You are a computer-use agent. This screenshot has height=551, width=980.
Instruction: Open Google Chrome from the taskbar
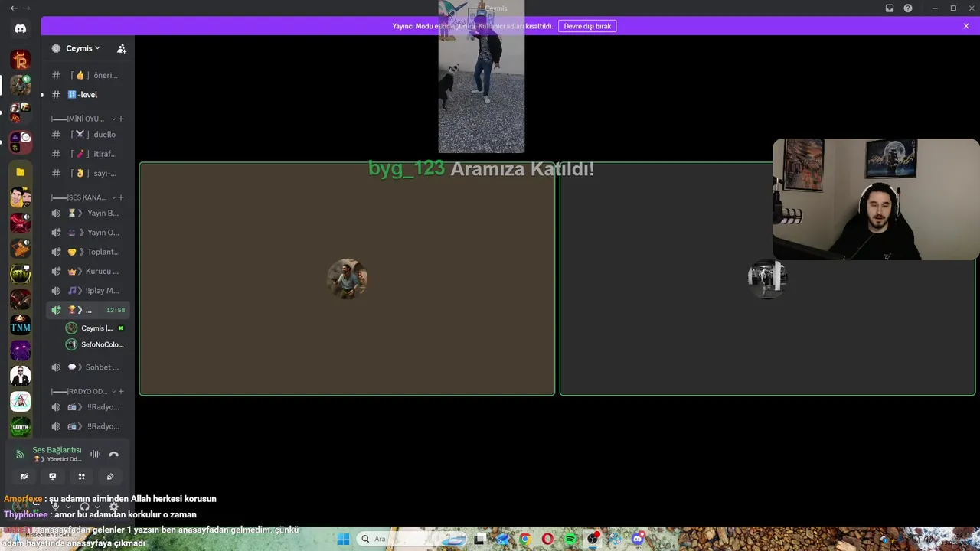tap(524, 539)
